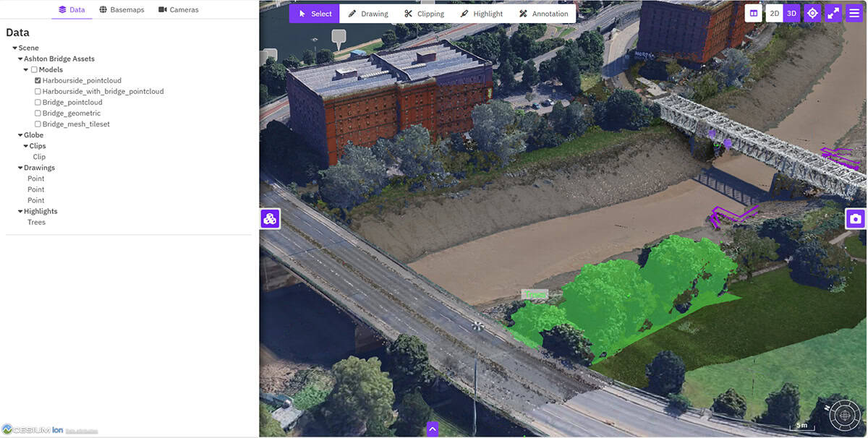Click the camera screenshot icon
Image resolution: width=868 pixels, height=438 pixels.
856,219
